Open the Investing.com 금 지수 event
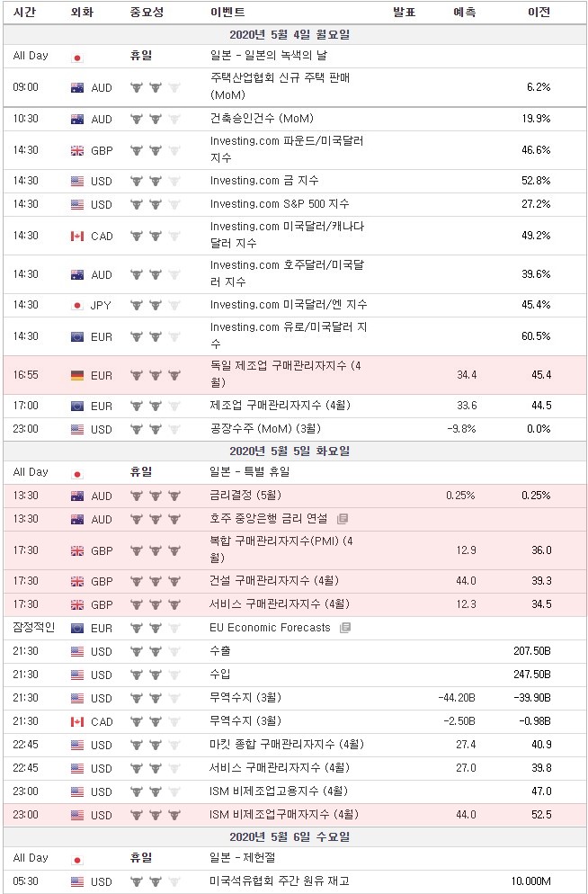This screenshot has height=894, width=588. (x=264, y=181)
